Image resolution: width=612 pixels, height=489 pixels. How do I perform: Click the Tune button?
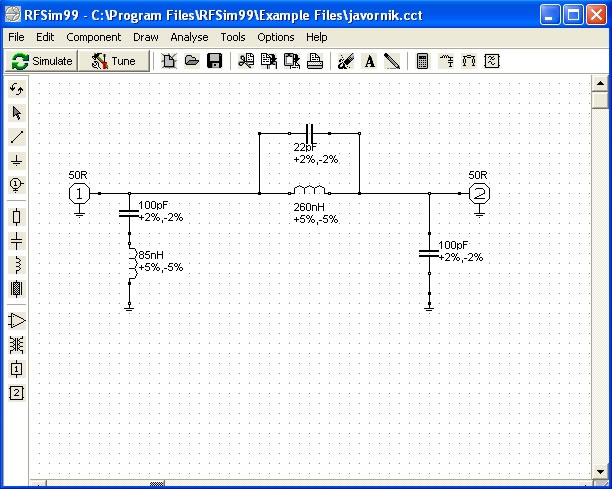click(x=114, y=61)
